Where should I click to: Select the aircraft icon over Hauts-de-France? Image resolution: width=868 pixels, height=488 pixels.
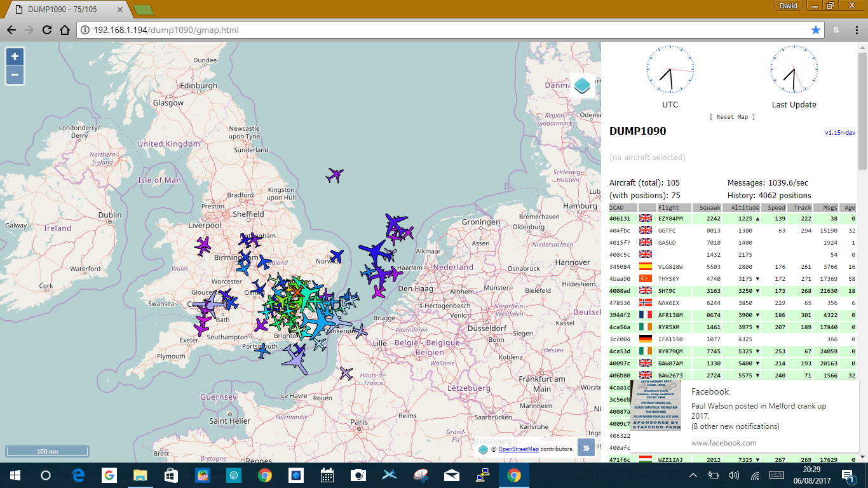click(x=346, y=373)
